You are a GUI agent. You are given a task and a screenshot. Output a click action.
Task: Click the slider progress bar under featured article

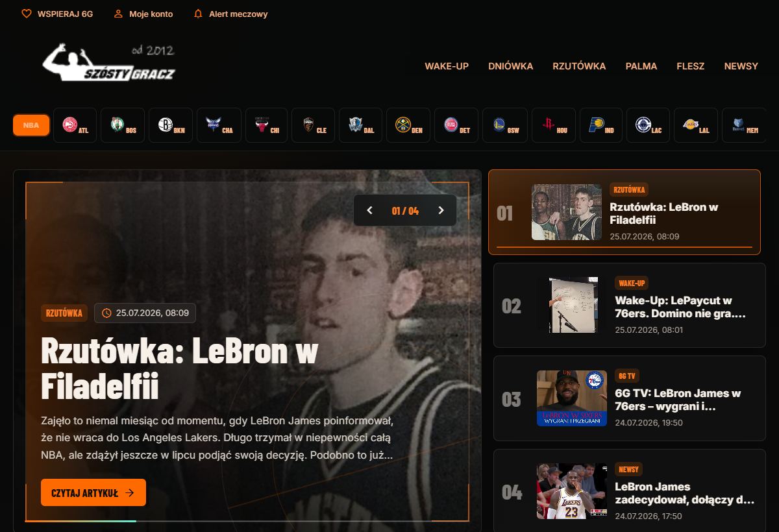[247, 521]
